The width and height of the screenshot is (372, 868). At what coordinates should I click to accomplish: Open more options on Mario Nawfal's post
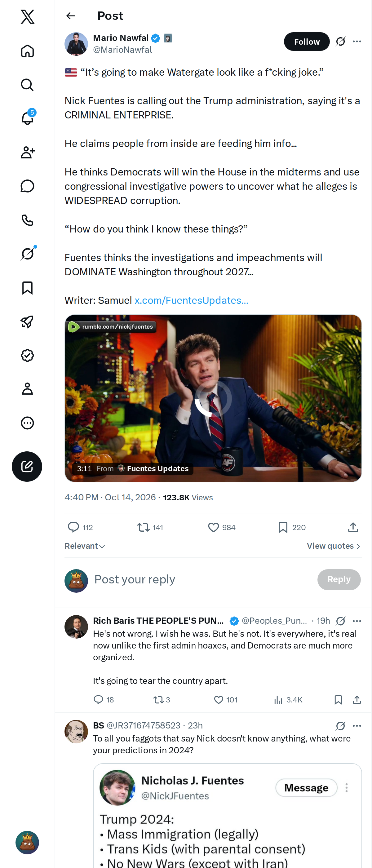click(x=357, y=42)
